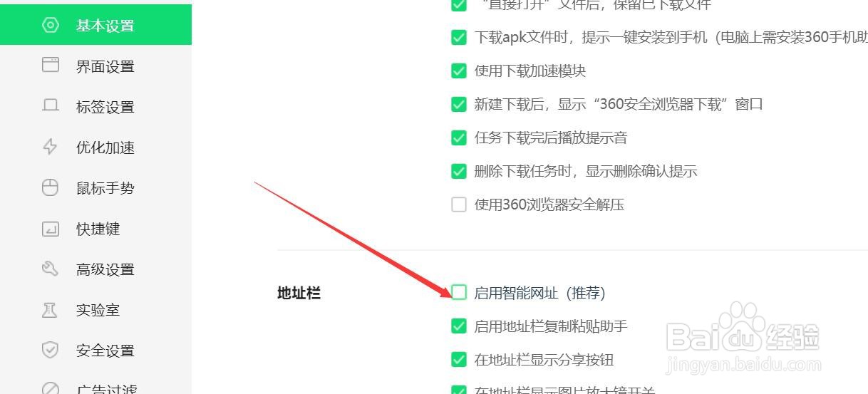Click the 实验室 flask icon
The height and width of the screenshot is (394, 868).
point(51,309)
